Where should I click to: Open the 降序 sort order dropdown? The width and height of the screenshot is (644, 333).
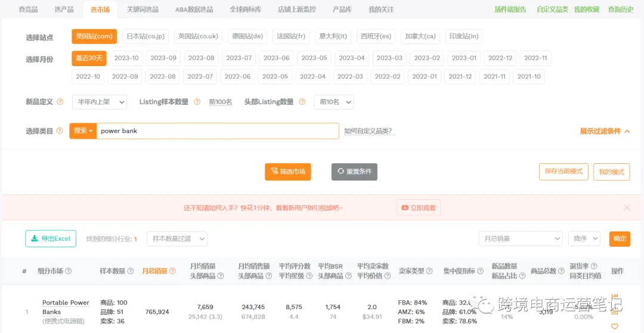[584, 239]
